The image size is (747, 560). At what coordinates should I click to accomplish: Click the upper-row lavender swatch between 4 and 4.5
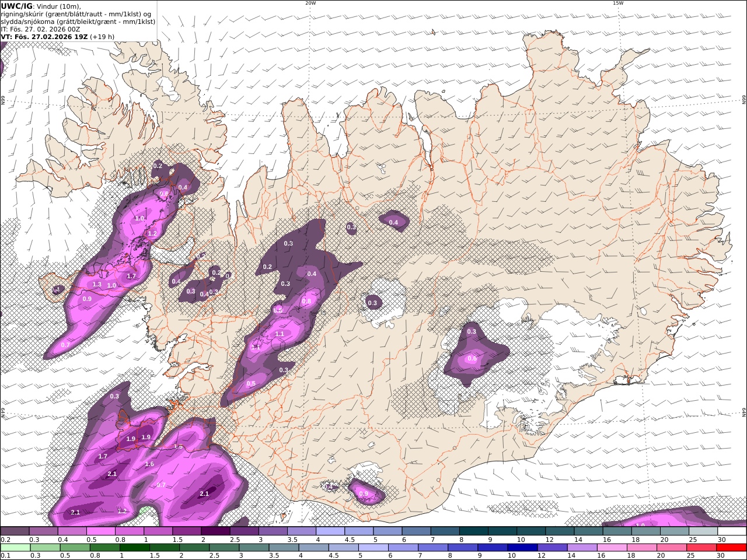[330, 531]
